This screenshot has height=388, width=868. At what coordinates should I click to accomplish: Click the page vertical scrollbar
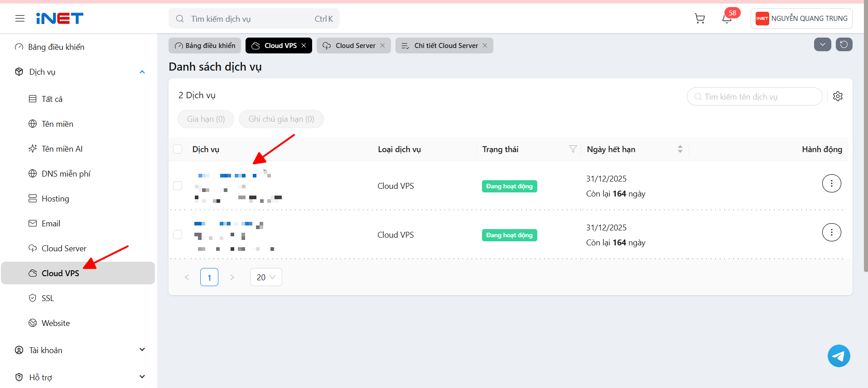coord(865,136)
